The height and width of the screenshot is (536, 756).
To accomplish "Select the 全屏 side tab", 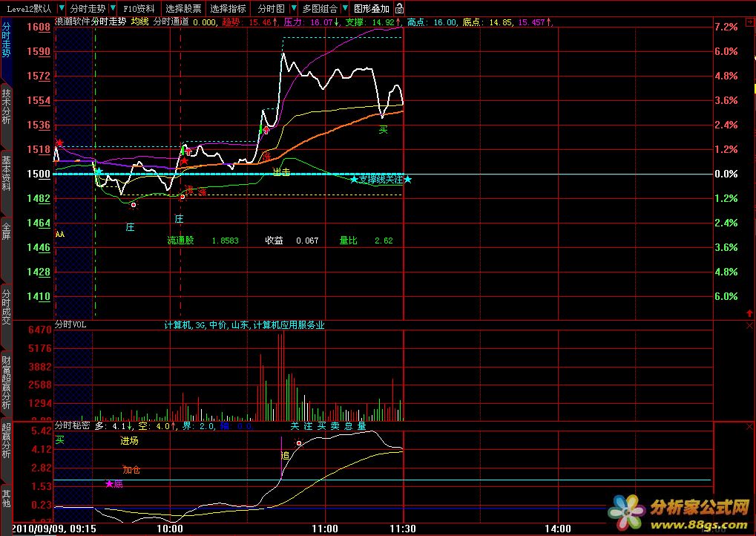I will [x=6, y=231].
